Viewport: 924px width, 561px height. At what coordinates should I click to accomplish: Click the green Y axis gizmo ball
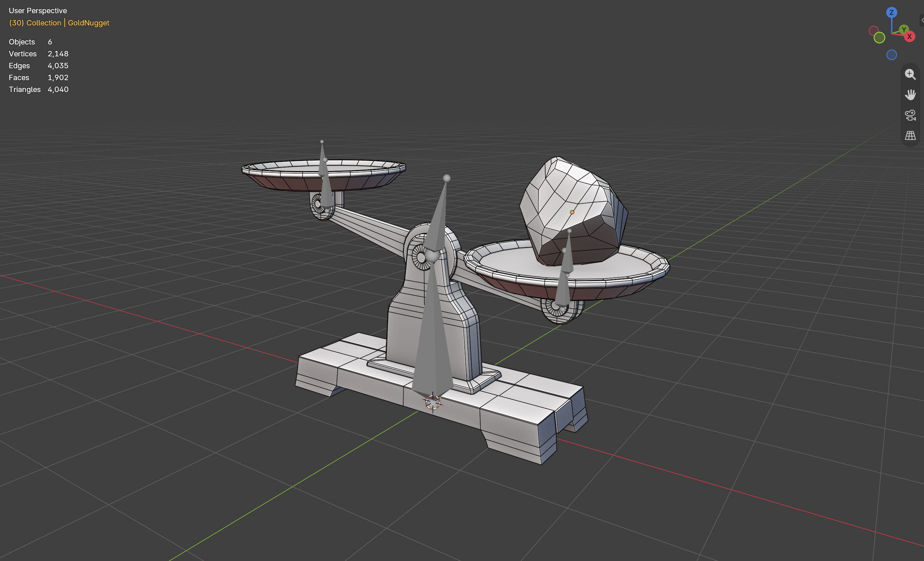pyautogui.click(x=904, y=29)
